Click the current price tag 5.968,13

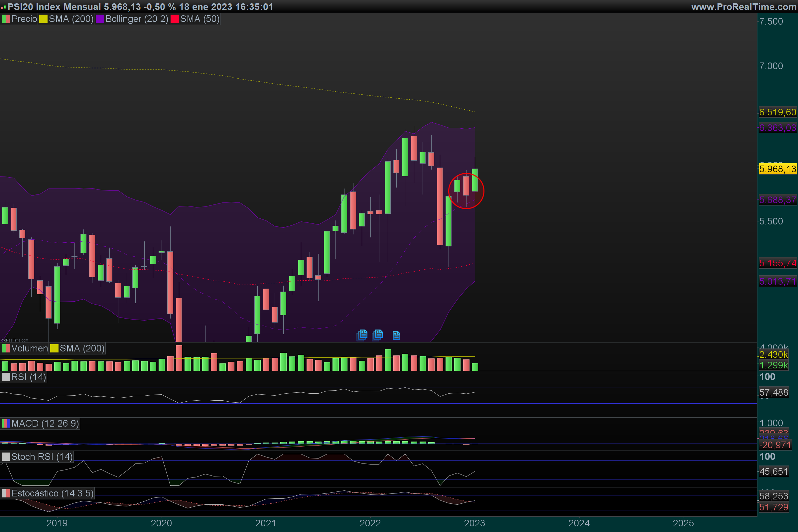[x=777, y=169]
